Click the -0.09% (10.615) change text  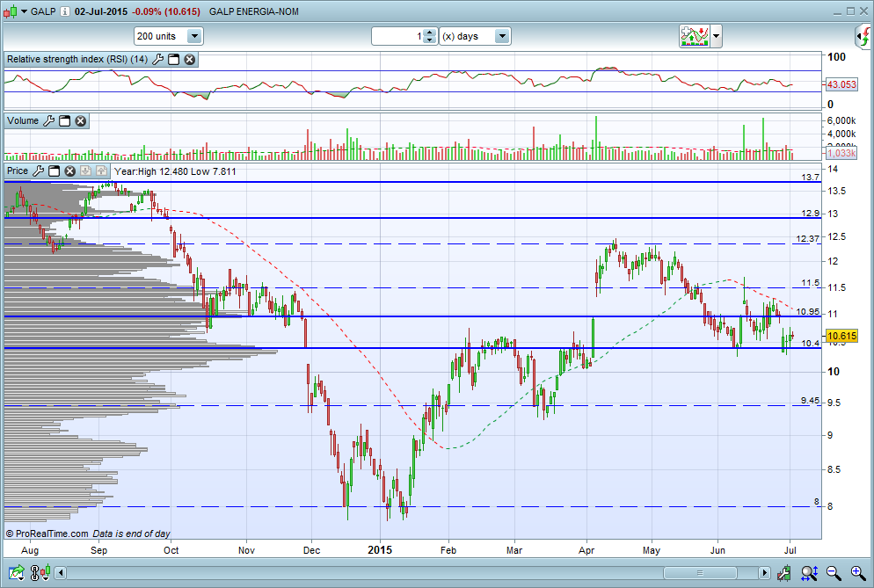(165, 11)
